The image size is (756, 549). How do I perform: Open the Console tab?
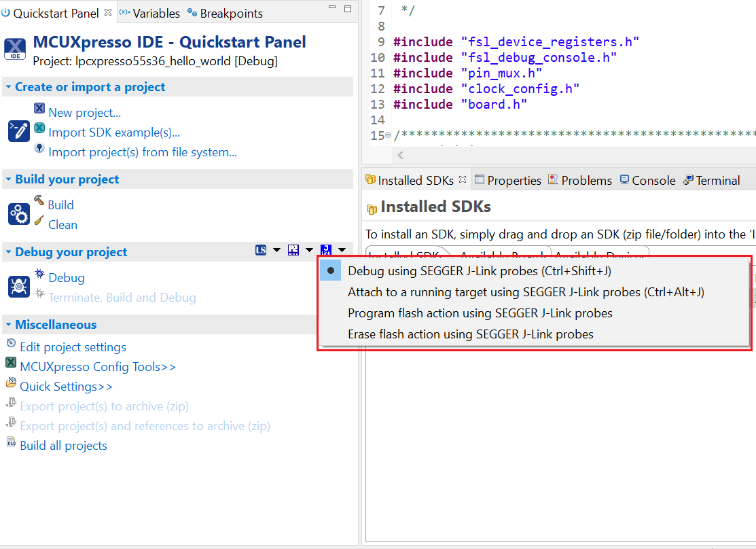point(653,180)
